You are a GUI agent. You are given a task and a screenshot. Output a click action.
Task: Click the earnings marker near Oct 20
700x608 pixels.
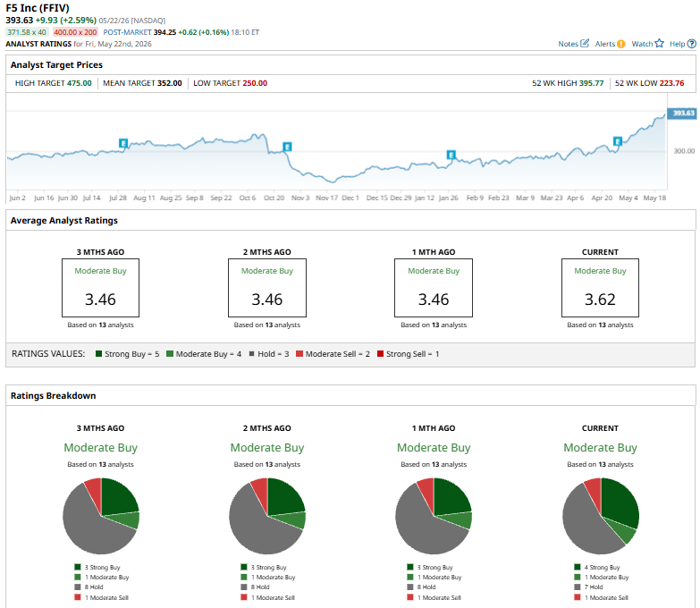pos(288,147)
